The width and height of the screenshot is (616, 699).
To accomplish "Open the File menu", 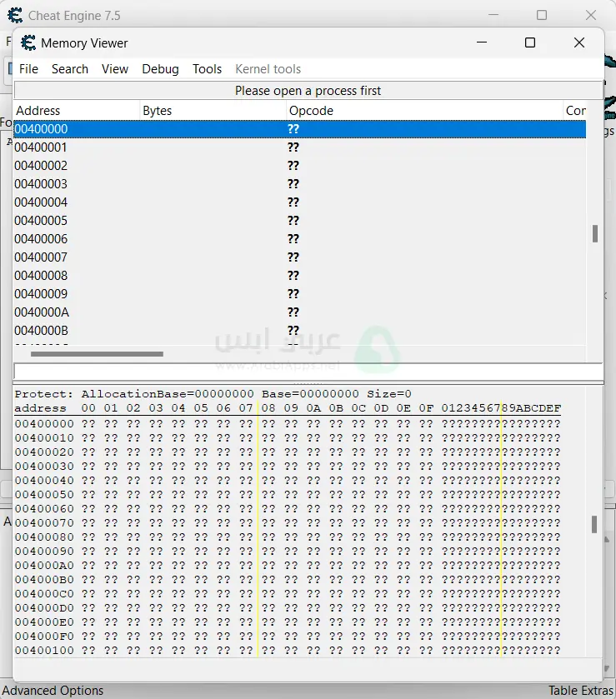I will pyautogui.click(x=28, y=69).
